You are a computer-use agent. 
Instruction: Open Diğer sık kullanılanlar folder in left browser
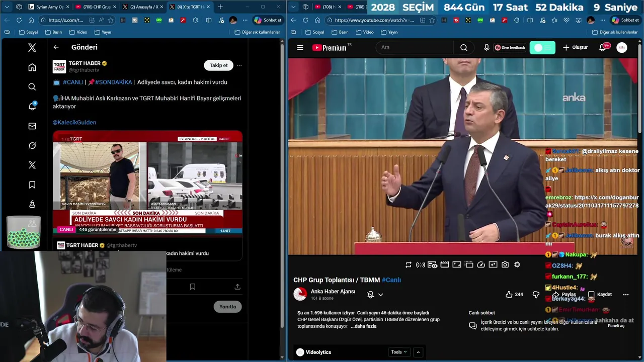257,32
